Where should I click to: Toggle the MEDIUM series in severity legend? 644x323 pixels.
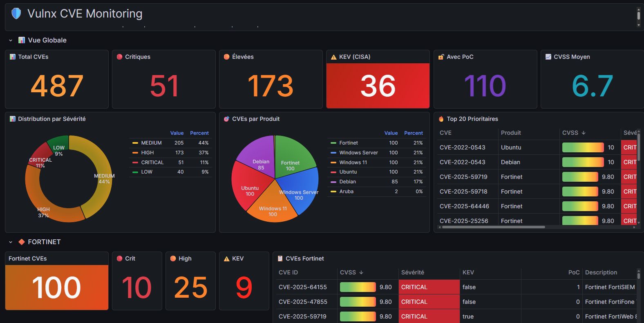point(152,143)
